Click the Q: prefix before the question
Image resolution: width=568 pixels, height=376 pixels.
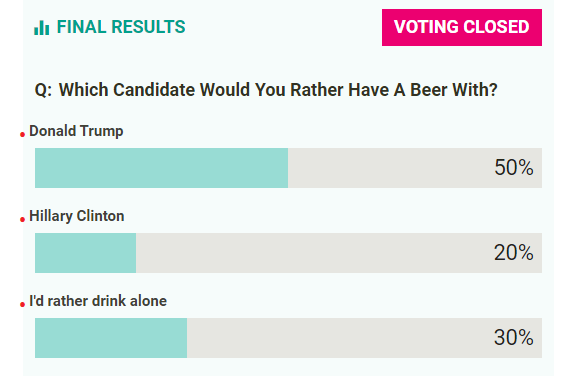43,90
